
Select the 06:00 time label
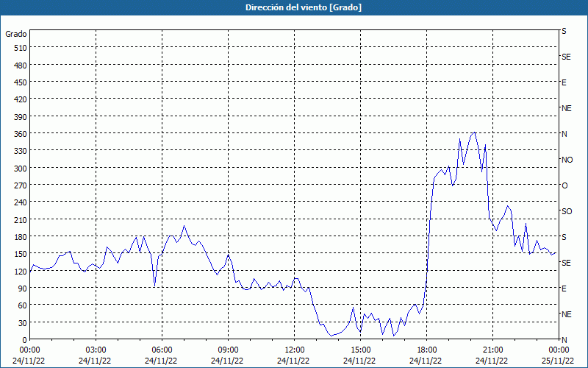coord(162,350)
